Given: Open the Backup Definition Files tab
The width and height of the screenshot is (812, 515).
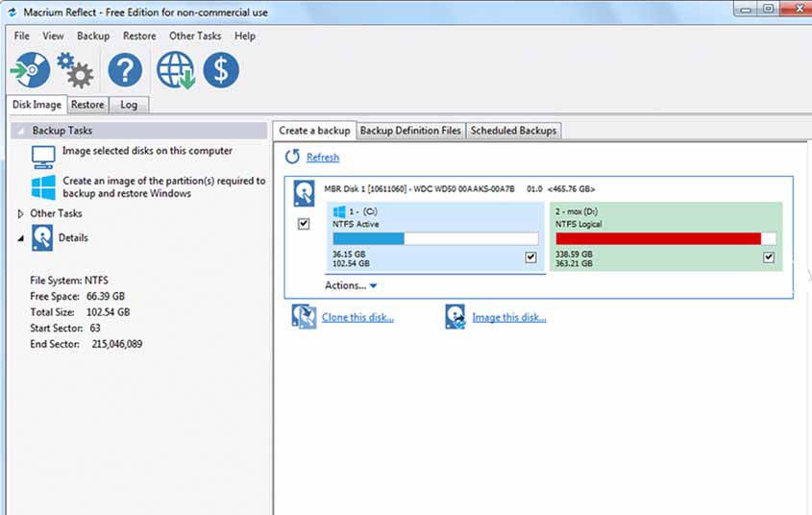Looking at the screenshot, I should point(410,131).
